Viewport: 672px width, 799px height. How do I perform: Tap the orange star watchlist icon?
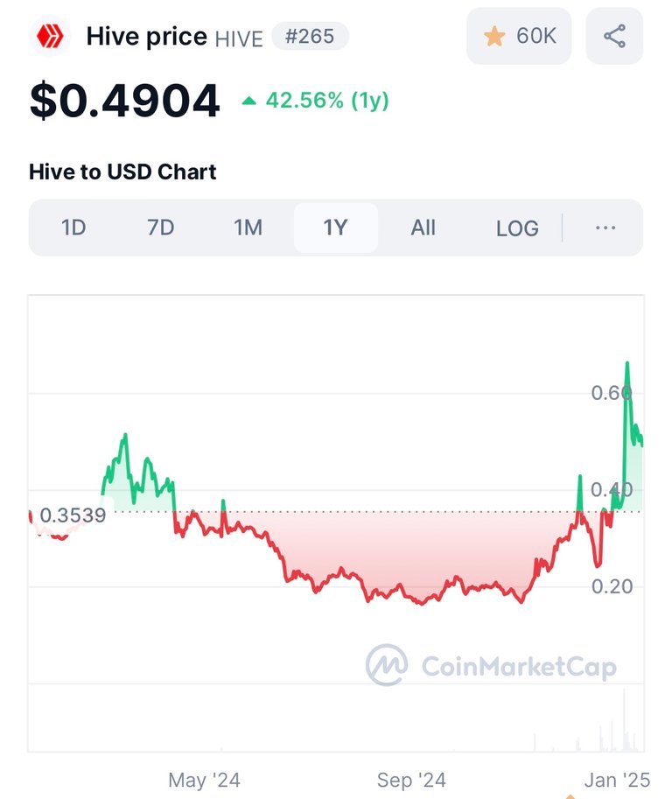[494, 36]
